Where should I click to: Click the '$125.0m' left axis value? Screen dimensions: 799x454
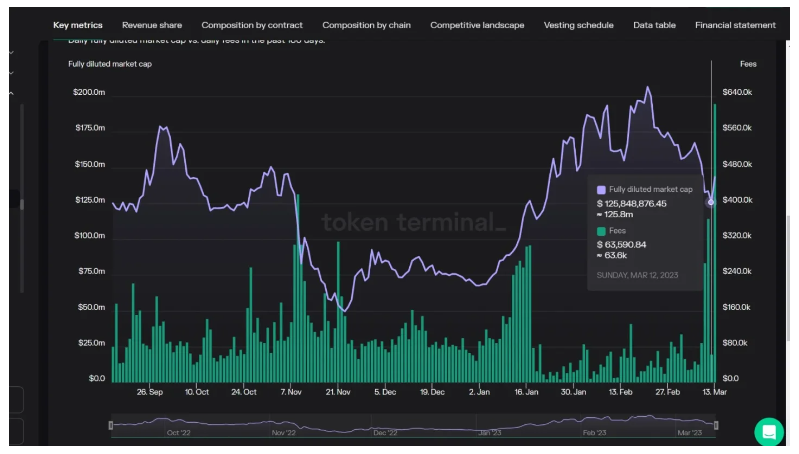(x=90, y=200)
